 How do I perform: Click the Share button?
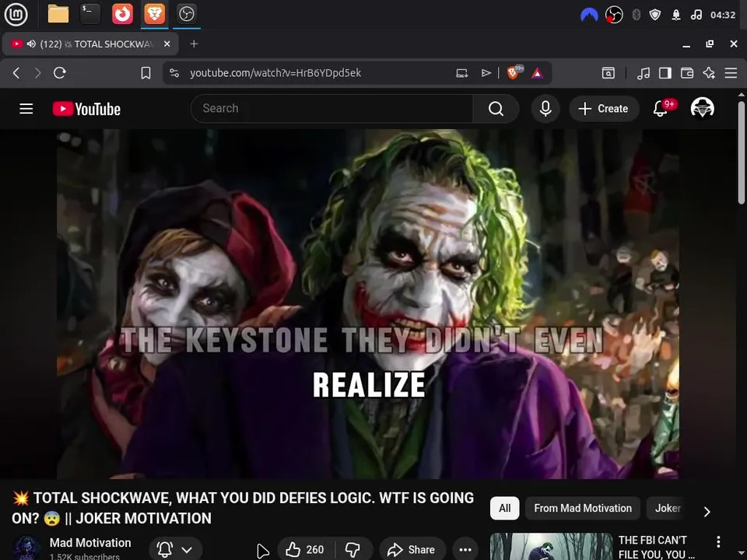pyautogui.click(x=412, y=550)
